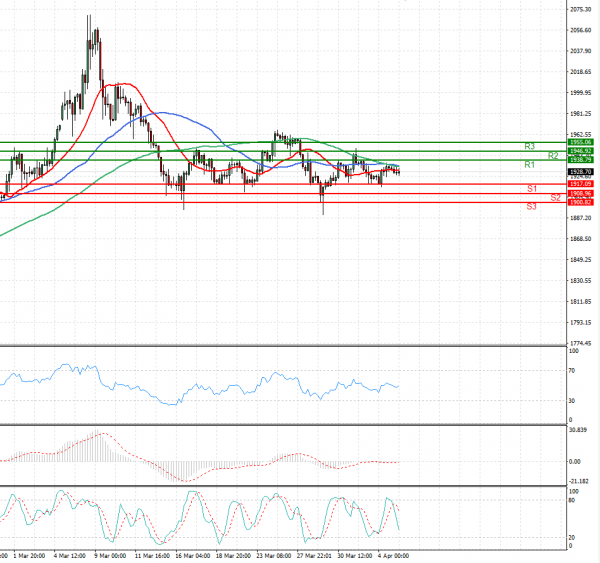600x563 pixels.
Task: Click the stochastic 20 level label
Action: [572, 538]
